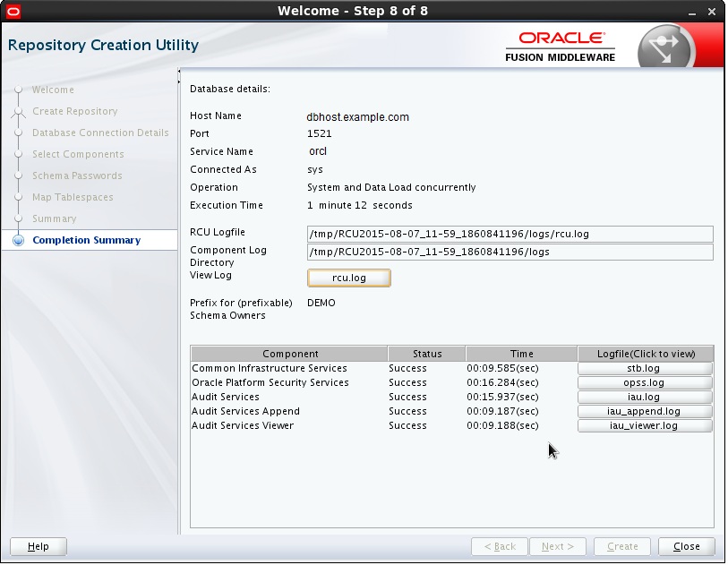Click the Component Log Directory field
Viewport: 728px width, 565px height.
click(510, 253)
